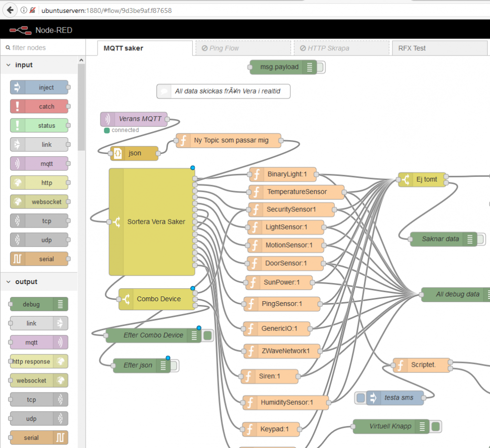The width and height of the screenshot is (490, 448).
Task: Click the palette scroll up arrow
Action: [x=81, y=60]
